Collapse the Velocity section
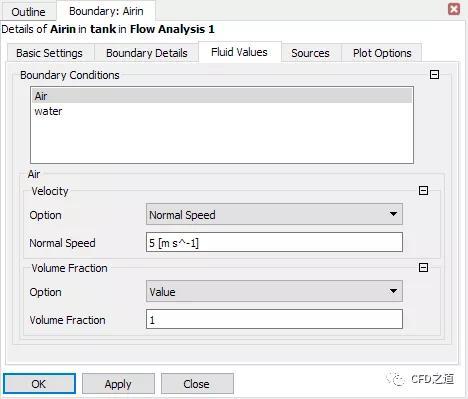 [423, 191]
